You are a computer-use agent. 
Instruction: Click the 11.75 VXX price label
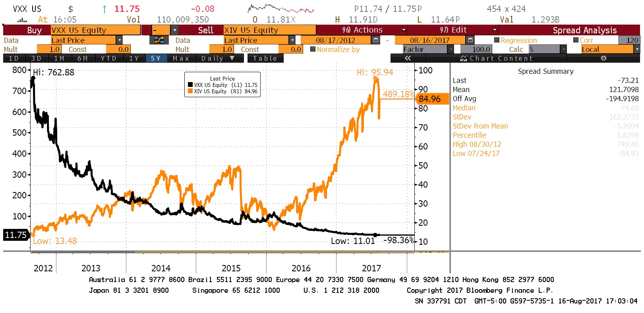coord(16,235)
